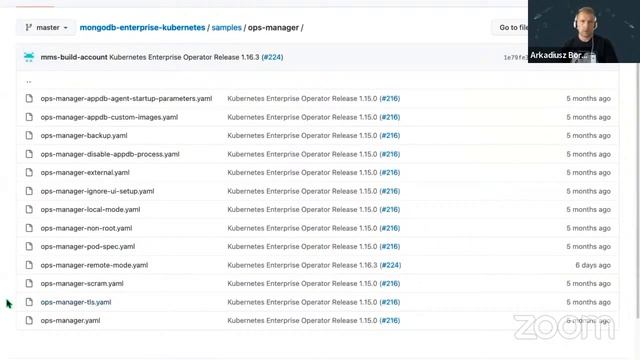The image size is (640, 360).
Task: Click file icon beside ops-manager-non-root.yaml
Action: tap(29, 228)
